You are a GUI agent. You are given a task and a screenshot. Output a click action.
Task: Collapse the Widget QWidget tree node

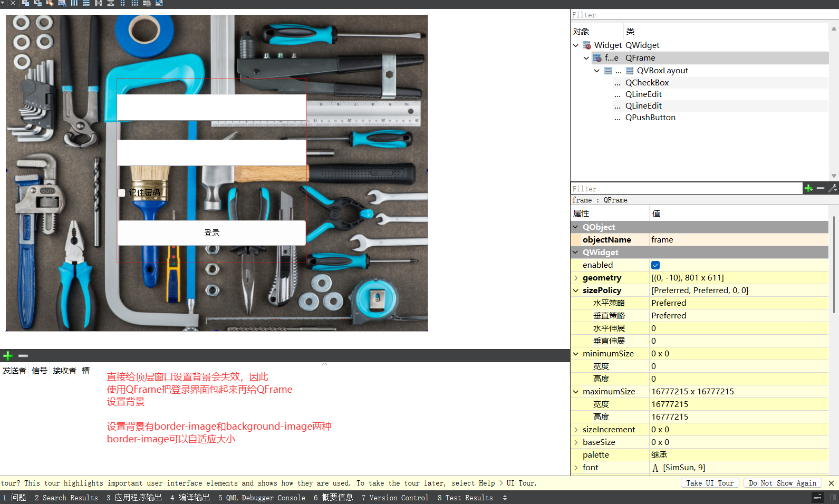576,45
